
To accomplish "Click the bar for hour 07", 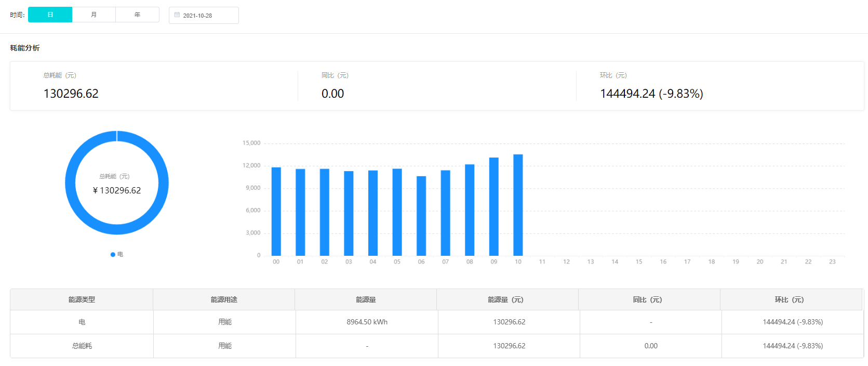I will coord(446,213).
